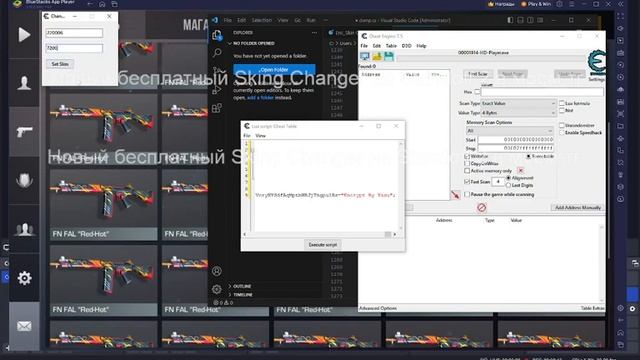Open Cheat Engine Settings logo
The width and height of the screenshot is (640, 360).
[x=596, y=62]
